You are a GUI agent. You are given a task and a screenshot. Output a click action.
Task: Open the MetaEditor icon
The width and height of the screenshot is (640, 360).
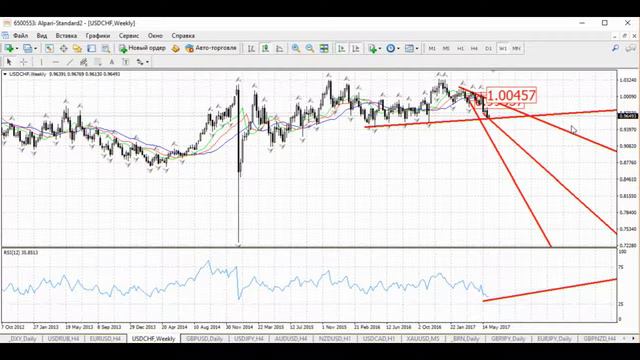pyautogui.click(x=176, y=49)
